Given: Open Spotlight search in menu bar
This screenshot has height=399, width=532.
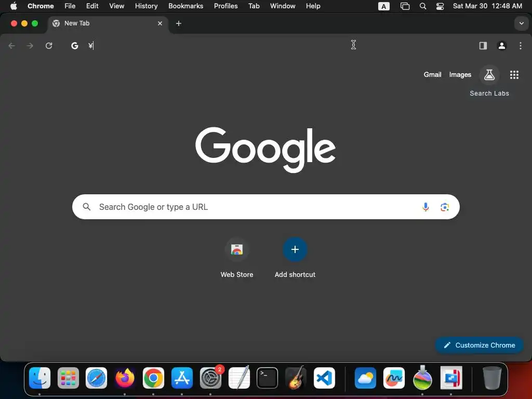Looking at the screenshot, I should [423, 6].
